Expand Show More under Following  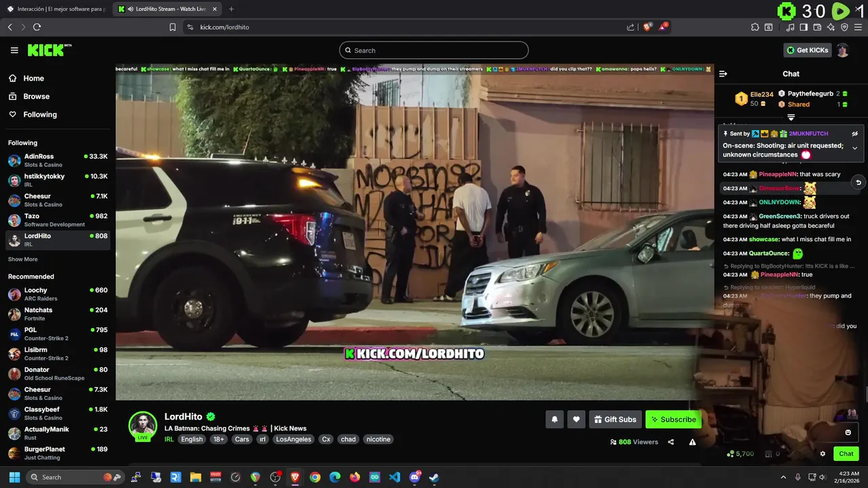point(23,259)
